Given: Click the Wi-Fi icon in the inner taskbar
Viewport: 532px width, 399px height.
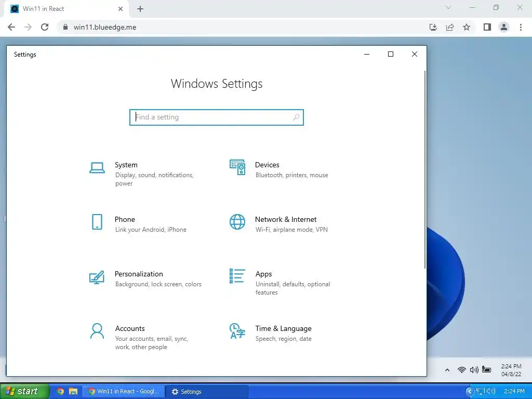Looking at the screenshot, I should click(461, 370).
